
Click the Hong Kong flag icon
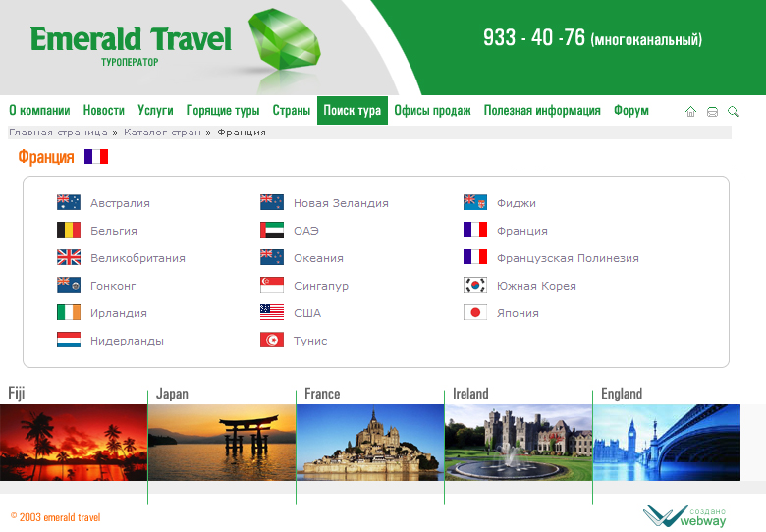pos(69,285)
